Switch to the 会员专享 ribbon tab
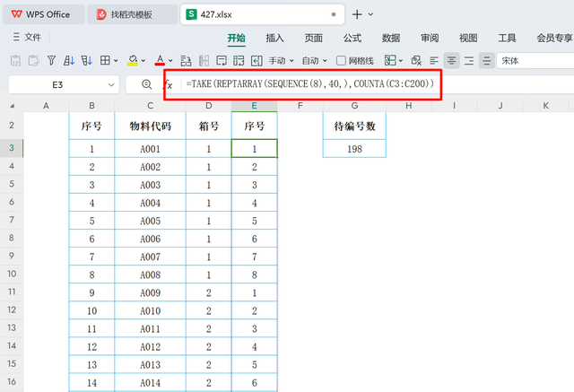The height and width of the screenshot is (392, 574). click(554, 38)
